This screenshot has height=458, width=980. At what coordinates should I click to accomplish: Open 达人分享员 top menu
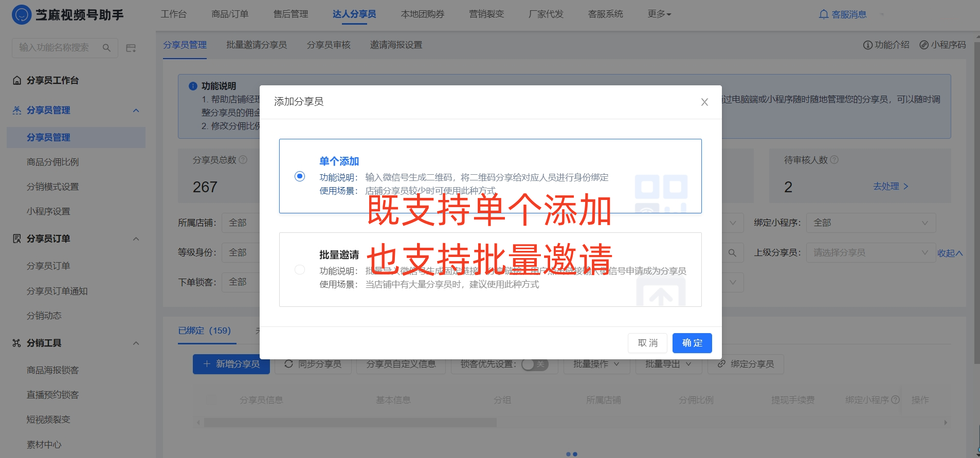click(354, 14)
